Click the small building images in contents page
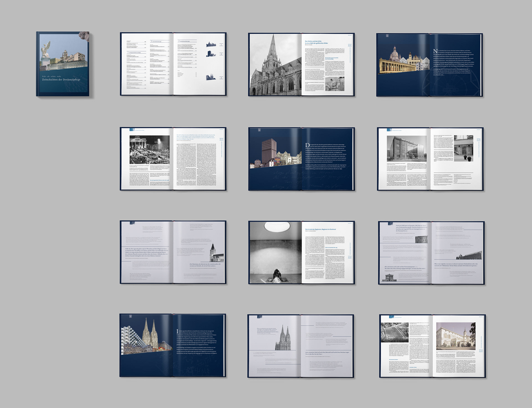This screenshot has width=532, height=408. pos(211,54)
